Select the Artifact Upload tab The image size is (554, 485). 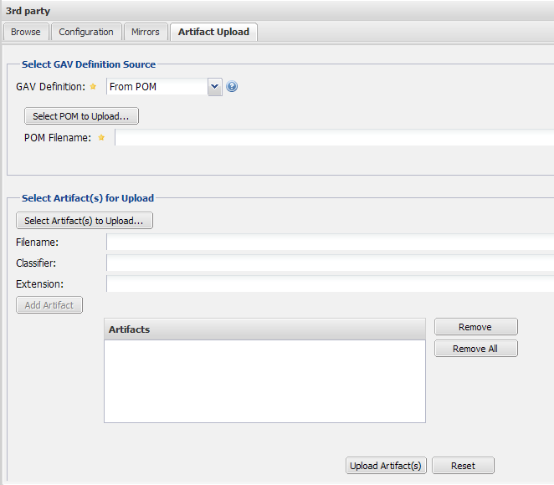tap(214, 32)
